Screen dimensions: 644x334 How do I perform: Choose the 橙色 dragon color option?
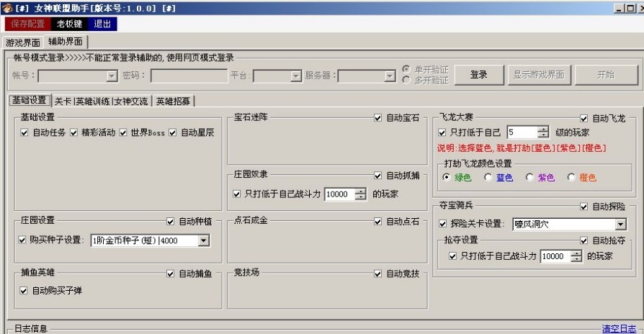pyautogui.click(x=572, y=177)
